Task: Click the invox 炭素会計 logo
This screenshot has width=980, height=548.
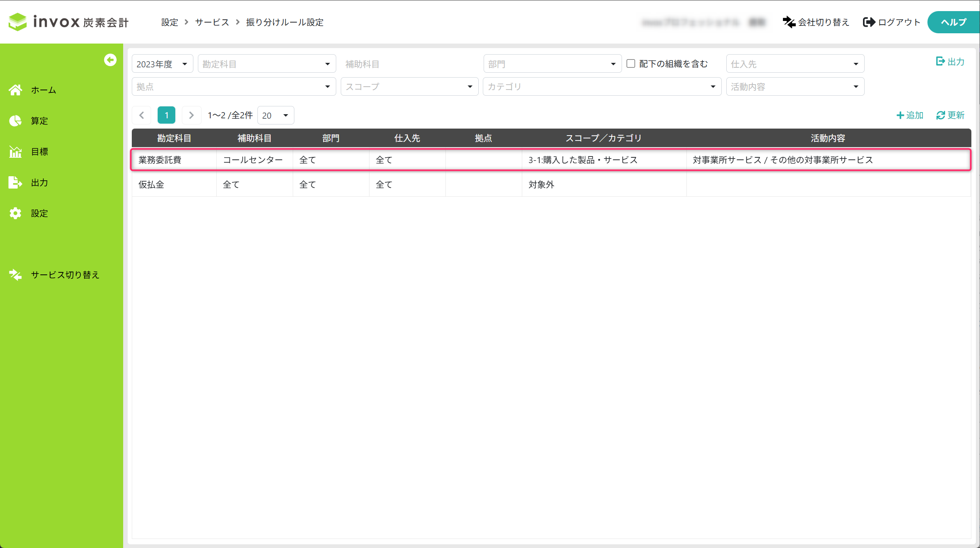Action: coord(69,22)
